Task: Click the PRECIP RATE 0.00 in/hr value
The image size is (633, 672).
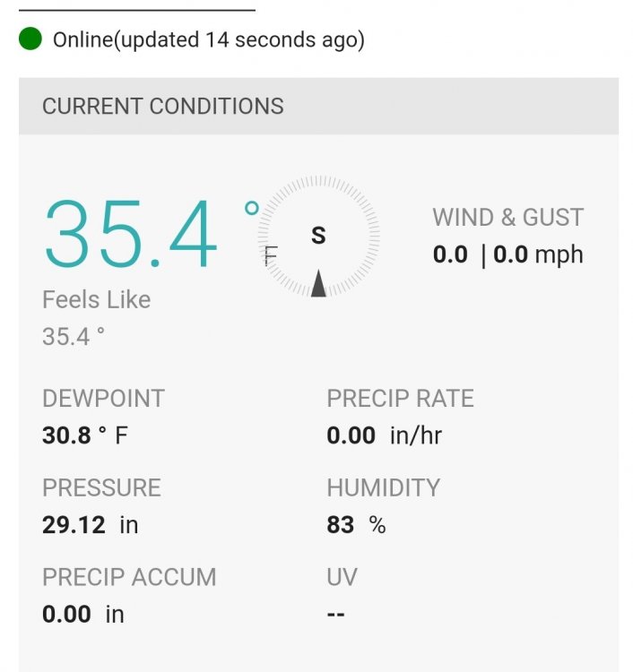Action: click(385, 435)
